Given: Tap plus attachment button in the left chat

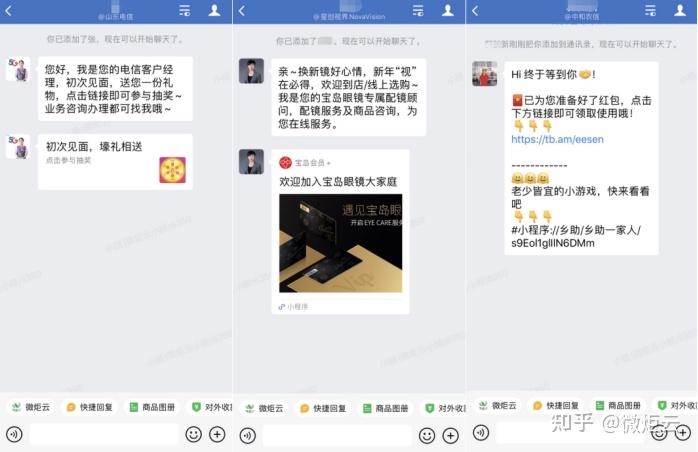Looking at the screenshot, I should pyautogui.click(x=217, y=434).
